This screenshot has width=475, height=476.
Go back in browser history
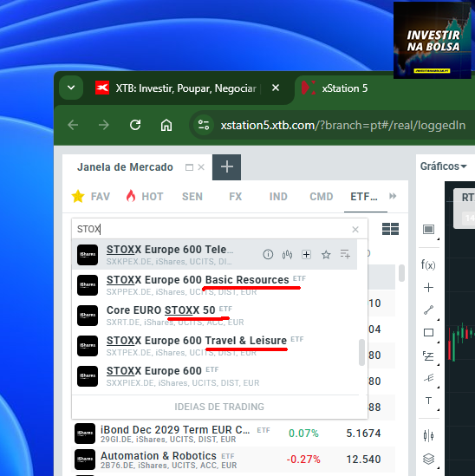point(73,125)
